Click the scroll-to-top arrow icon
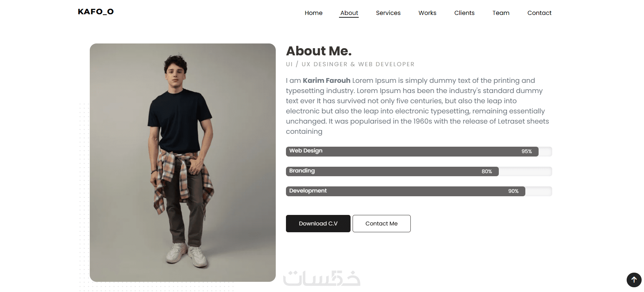The image size is (644, 292). pyautogui.click(x=634, y=280)
